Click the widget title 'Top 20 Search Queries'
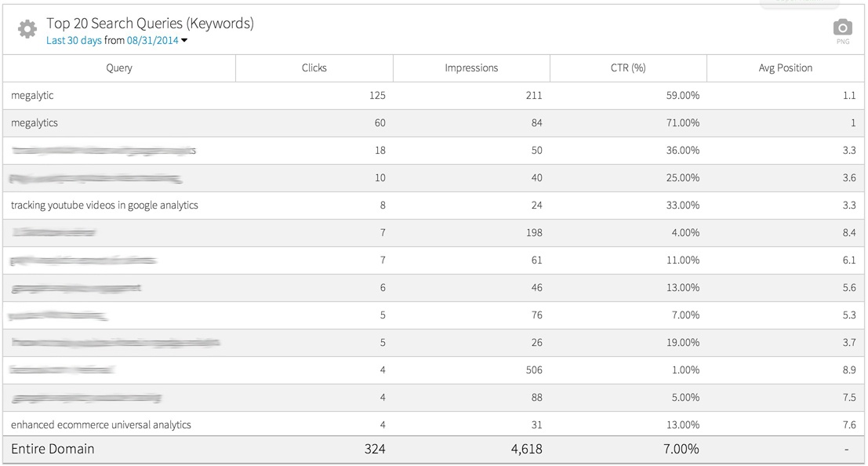 click(150, 24)
